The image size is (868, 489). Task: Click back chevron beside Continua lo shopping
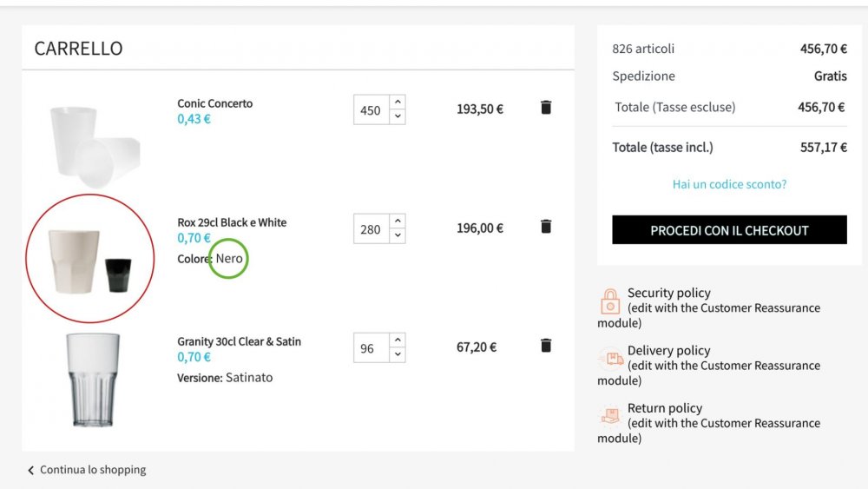[31, 470]
